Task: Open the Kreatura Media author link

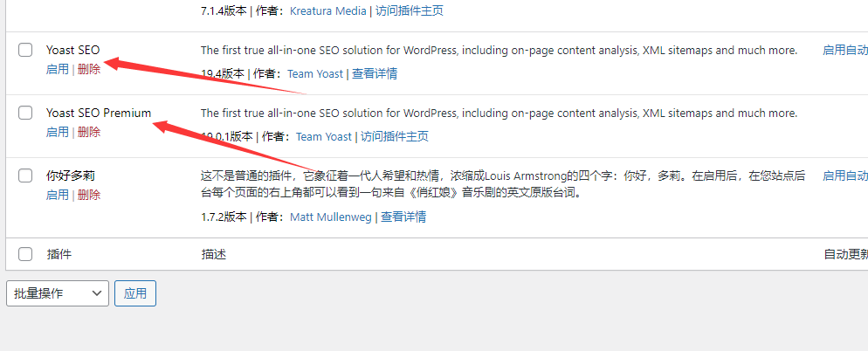Action: (329, 11)
